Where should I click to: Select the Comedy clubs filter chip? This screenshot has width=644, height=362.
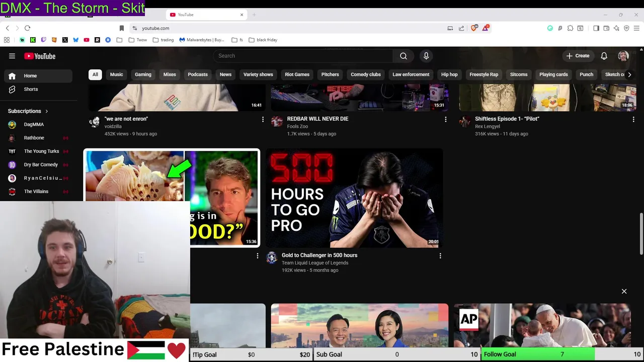tap(366, 74)
